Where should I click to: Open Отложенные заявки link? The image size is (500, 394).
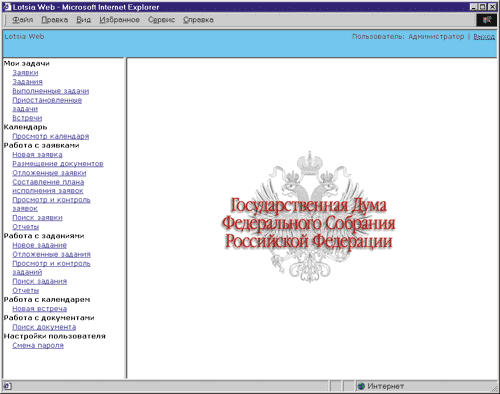pos(49,173)
